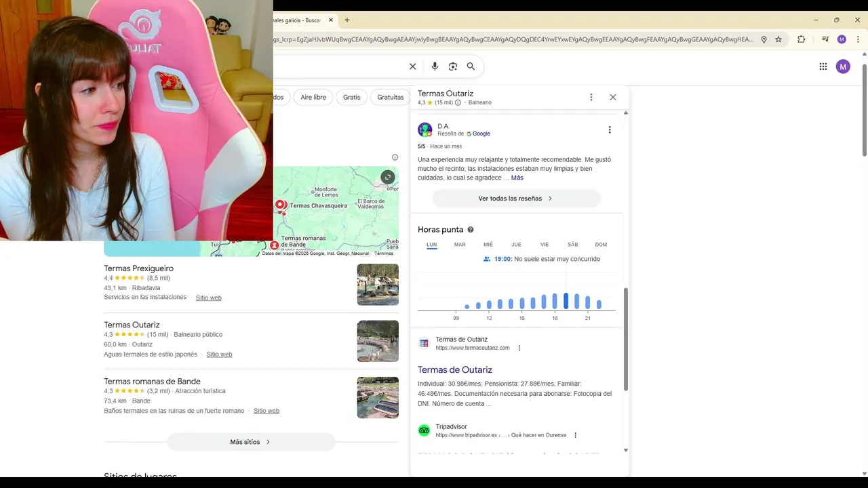Open more options for the Tripadvisor result
Viewport: 868px width, 488px height.
click(575, 435)
